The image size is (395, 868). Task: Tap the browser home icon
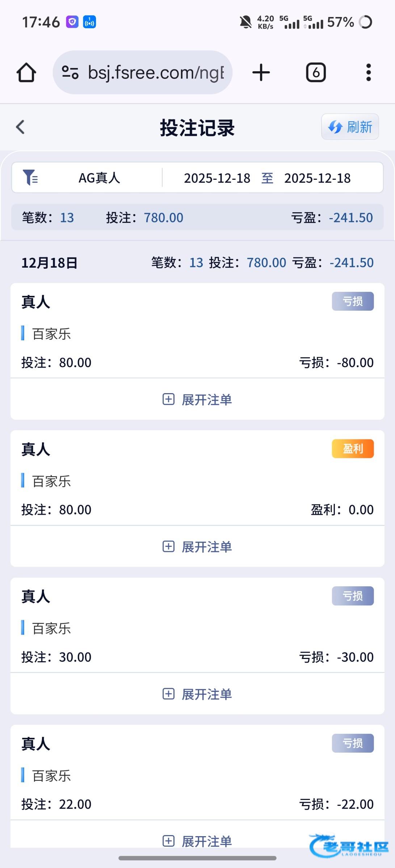pos(26,72)
